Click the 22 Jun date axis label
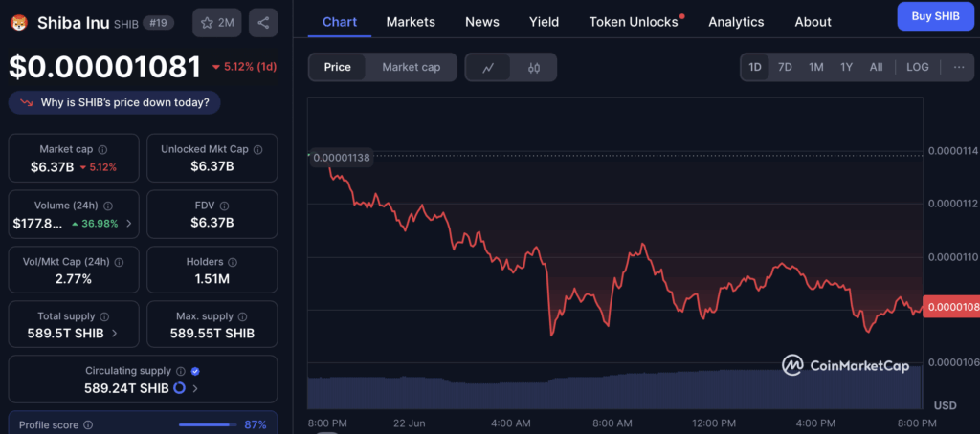The width and height of the screenshot is (980, 434). pyautogui.click(x=410, y=423)
